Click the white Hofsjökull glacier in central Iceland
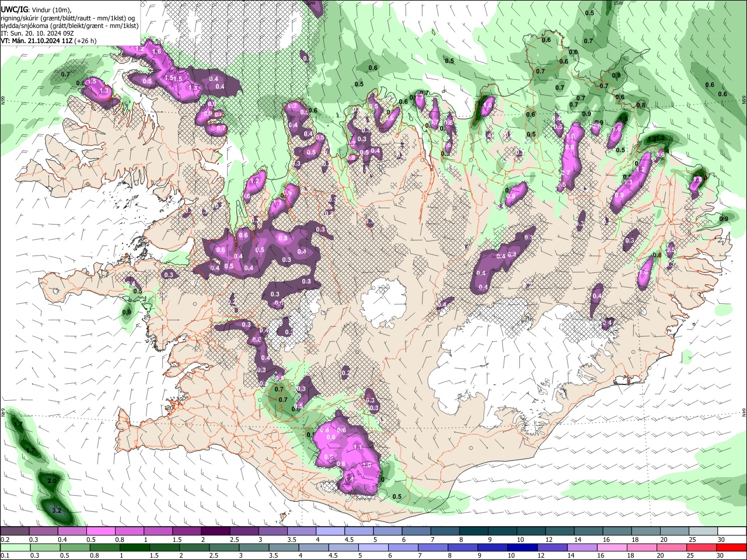Image resolution: width=747 pixels, height=560 pixels. click(383, 302)
